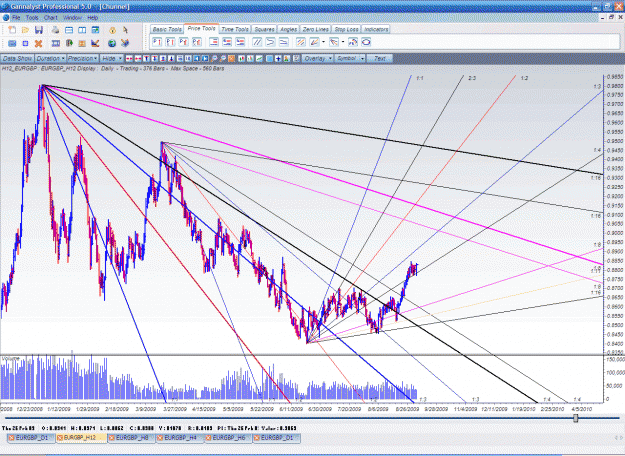This screenshot has width=625, height=456.
Task: Open the Duration dropdown
Action: pyautogui.click(x=50, y=59)
